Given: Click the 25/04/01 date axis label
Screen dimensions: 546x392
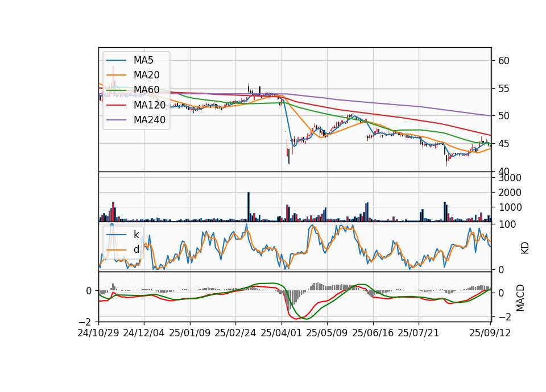Looking at the screenshot, I should [x=282, y=333].
